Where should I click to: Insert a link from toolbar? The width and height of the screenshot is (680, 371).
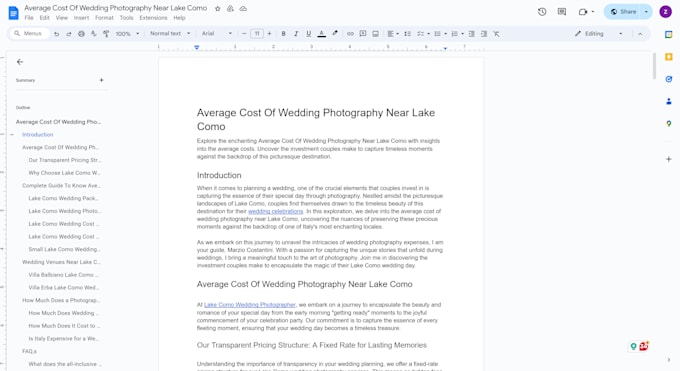tap(350, 33)
